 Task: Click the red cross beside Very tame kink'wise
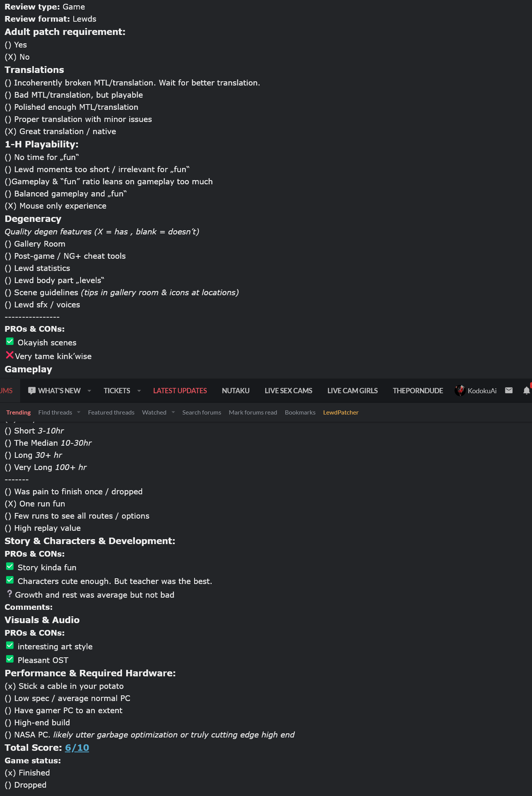(x=9, y=355)
